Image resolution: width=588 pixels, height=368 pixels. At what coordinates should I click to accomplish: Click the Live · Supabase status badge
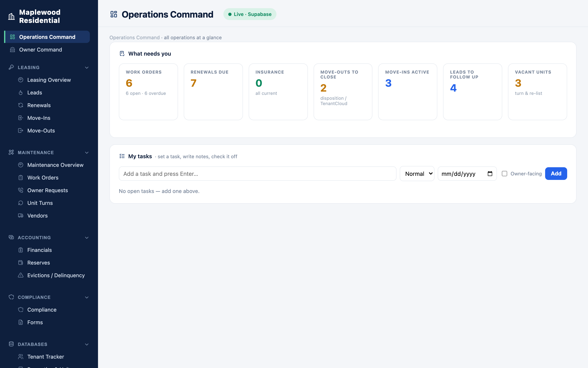coord(250,14)
